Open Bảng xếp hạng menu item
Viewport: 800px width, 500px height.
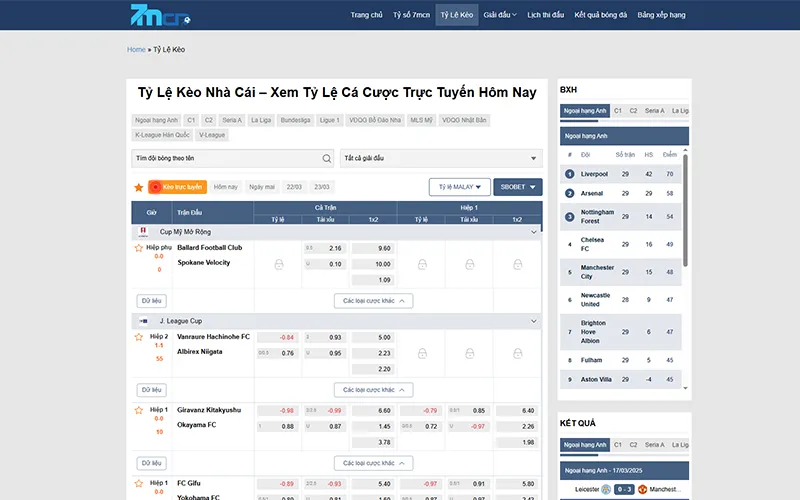pos(661,15)
